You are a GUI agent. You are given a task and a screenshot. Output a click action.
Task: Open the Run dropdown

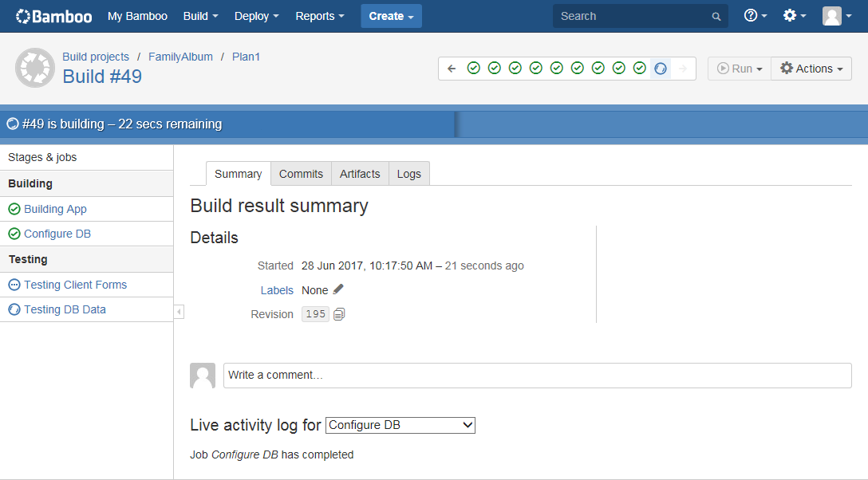point(739,69)
